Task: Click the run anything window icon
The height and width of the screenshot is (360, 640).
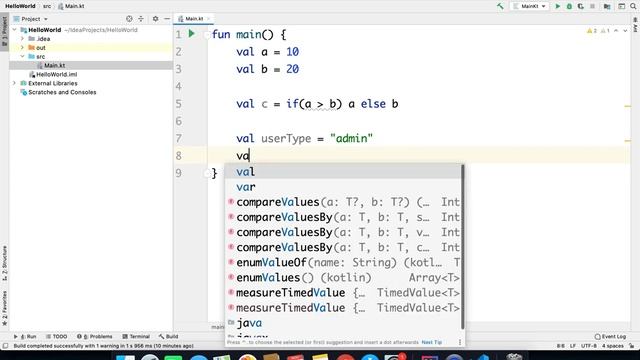Action: (621, 6)
